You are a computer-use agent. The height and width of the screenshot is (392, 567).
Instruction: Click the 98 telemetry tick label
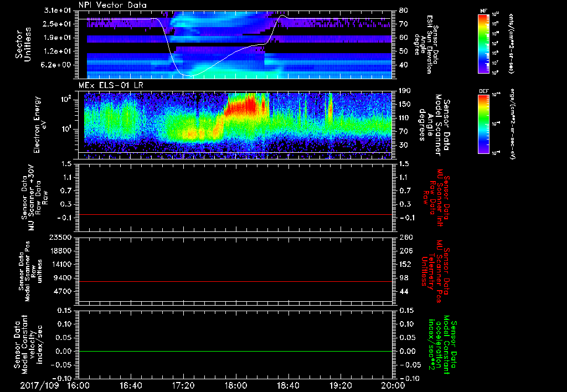(403, 278)
